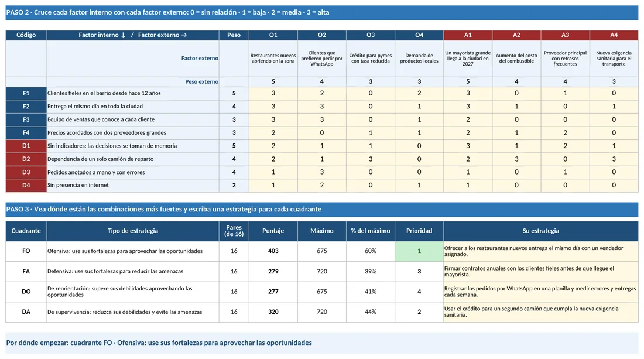Click the 60% del máximo cell

(371, 251)
